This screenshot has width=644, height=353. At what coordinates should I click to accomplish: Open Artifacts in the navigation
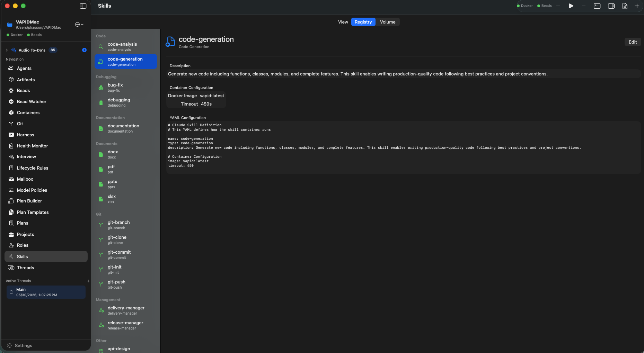click(46, 80)
